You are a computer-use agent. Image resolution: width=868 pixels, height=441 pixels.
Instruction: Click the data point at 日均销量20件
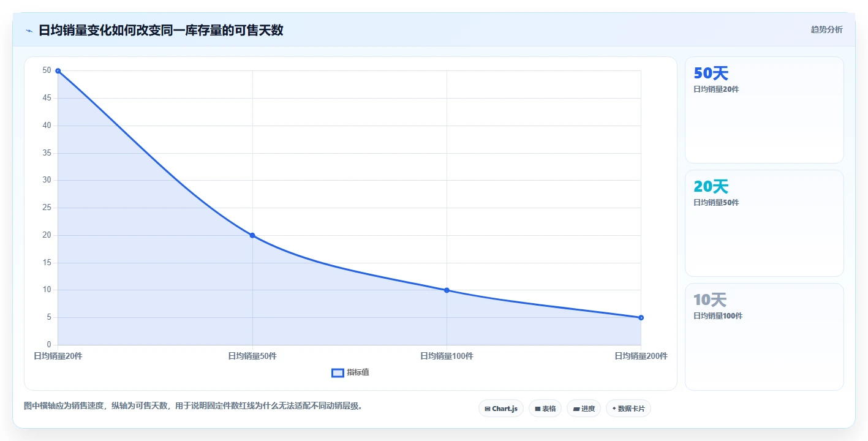[58, 71]
